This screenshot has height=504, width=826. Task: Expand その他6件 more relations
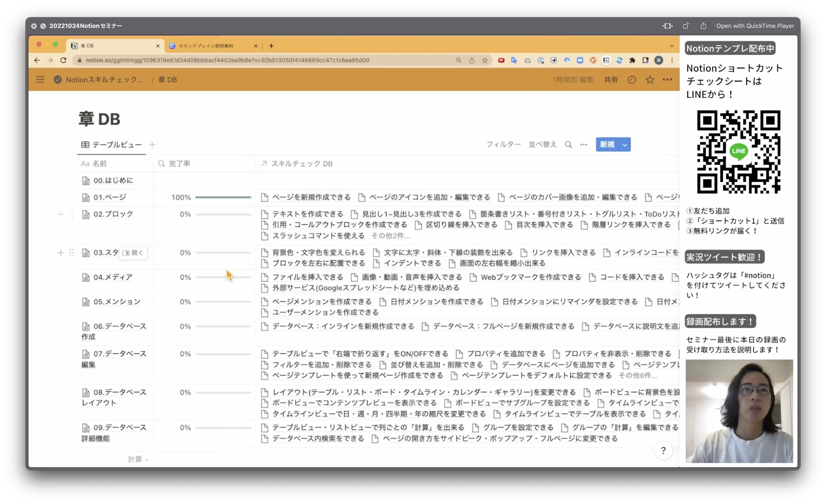(638, 375)
